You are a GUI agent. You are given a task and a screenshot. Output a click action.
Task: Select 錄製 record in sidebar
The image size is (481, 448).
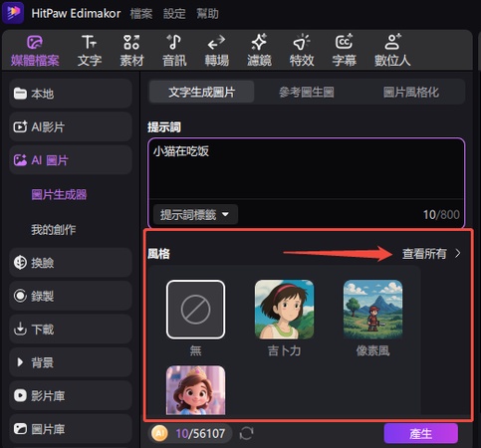point(71,296)
